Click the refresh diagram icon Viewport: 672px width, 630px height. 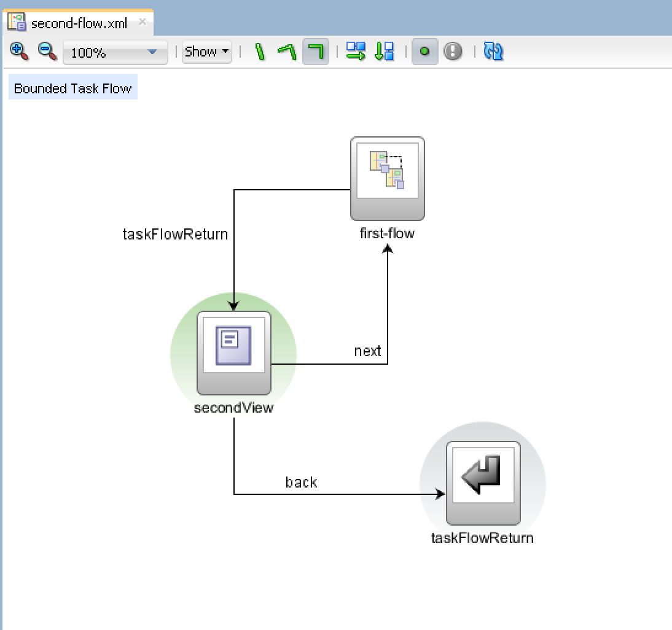click(x=493, y=52)
